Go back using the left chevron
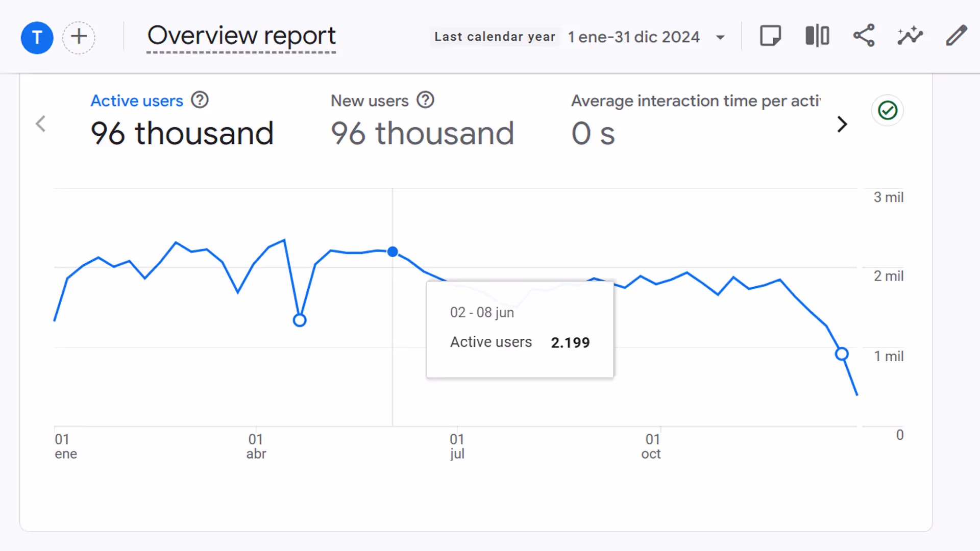Image resolution: width=980 pixels, height=551 pixels. point(40,123)
